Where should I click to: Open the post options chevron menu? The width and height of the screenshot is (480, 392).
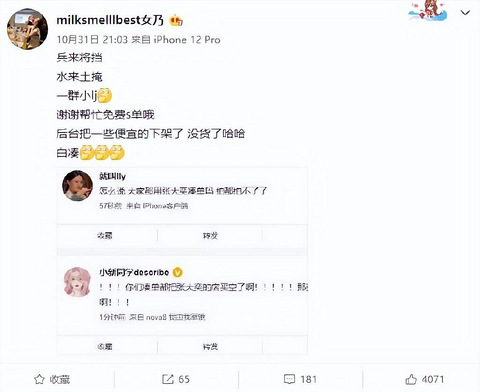pos(465,13)
